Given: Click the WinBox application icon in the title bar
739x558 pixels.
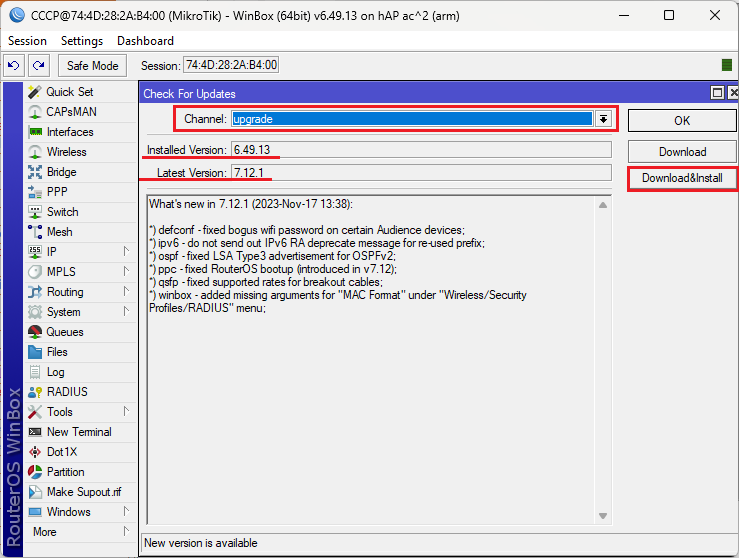Looking at the screenshot, I should point(17,15).
